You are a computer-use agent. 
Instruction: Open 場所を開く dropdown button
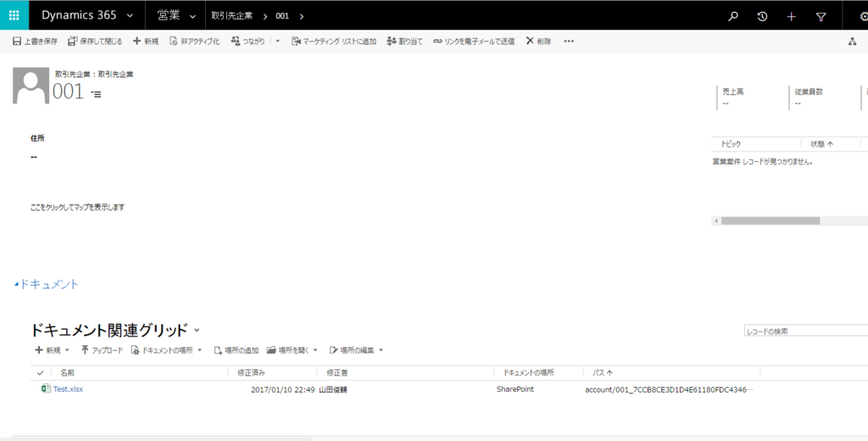[x=292, y=350]
